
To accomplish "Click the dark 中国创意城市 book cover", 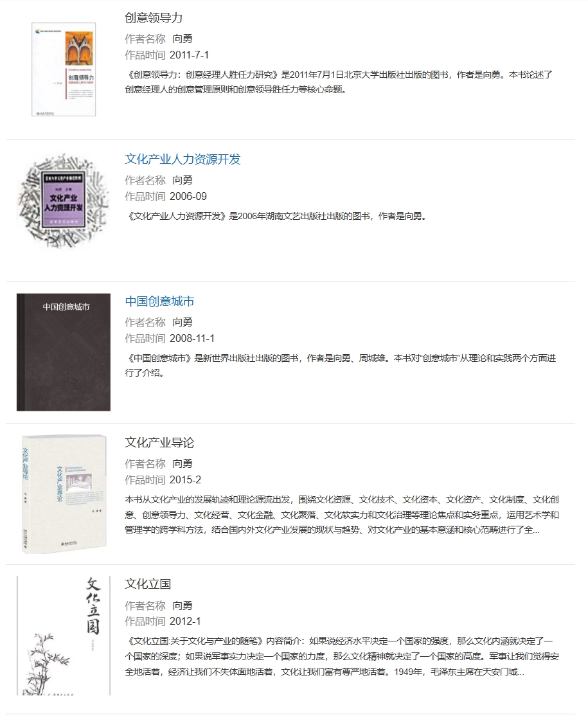I will pyautogui.click(x=64, y=352).
